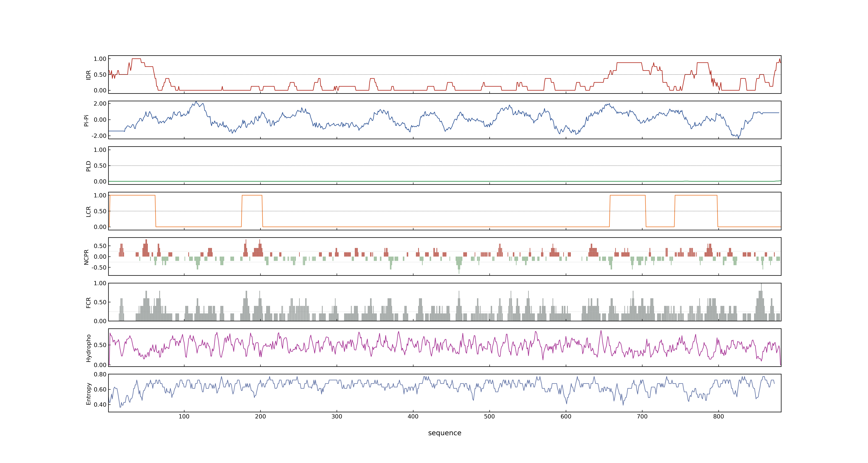Select the x-axis tick label 800

718,416
